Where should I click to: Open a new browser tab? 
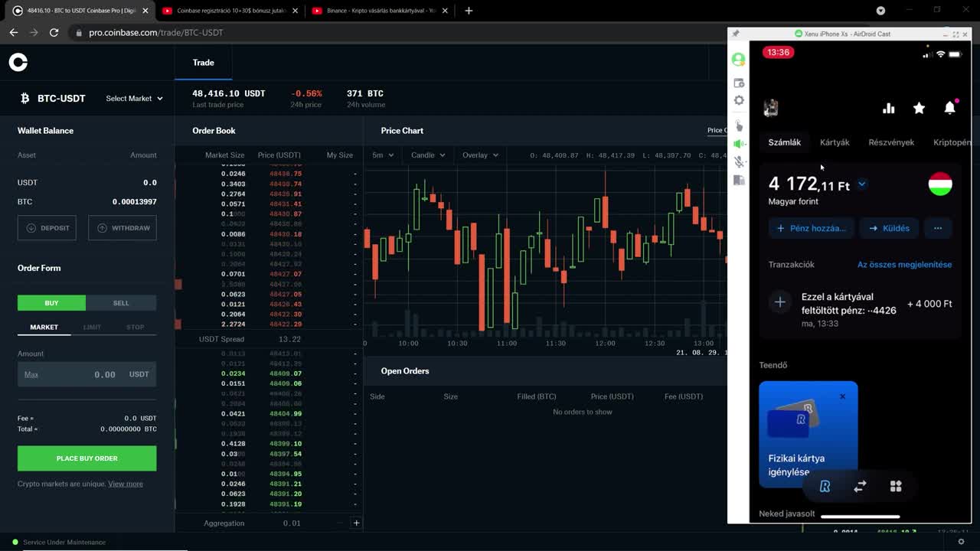469,11
